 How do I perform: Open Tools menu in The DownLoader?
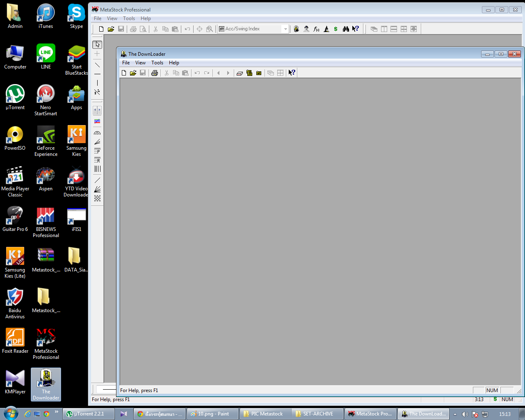[157, 63]
